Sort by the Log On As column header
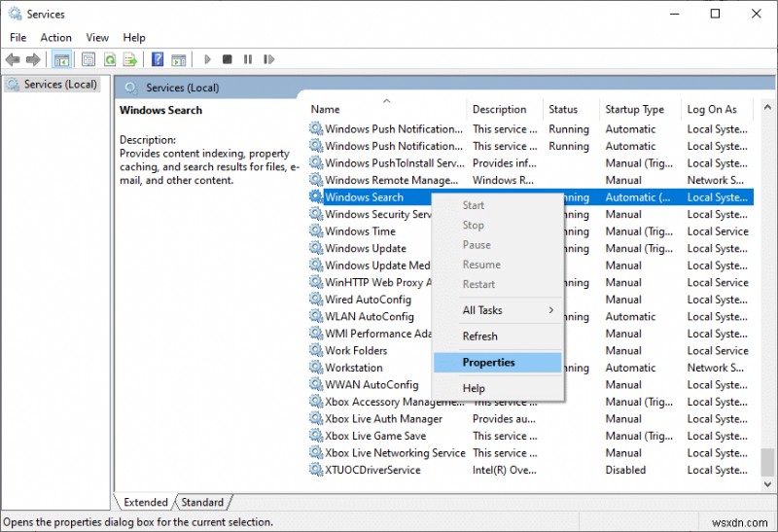Viewport: 778px width, 532px height. [x=718, y=109]
